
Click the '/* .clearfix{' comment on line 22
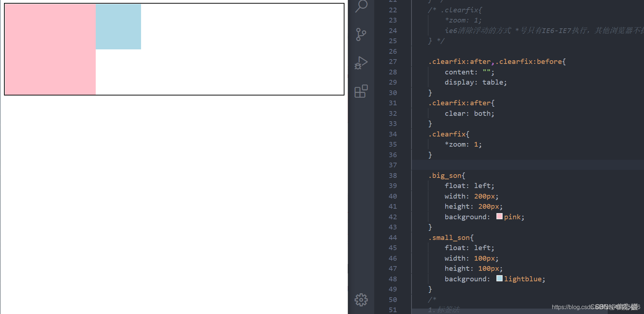pyautogui.click(x=455, y=10)
